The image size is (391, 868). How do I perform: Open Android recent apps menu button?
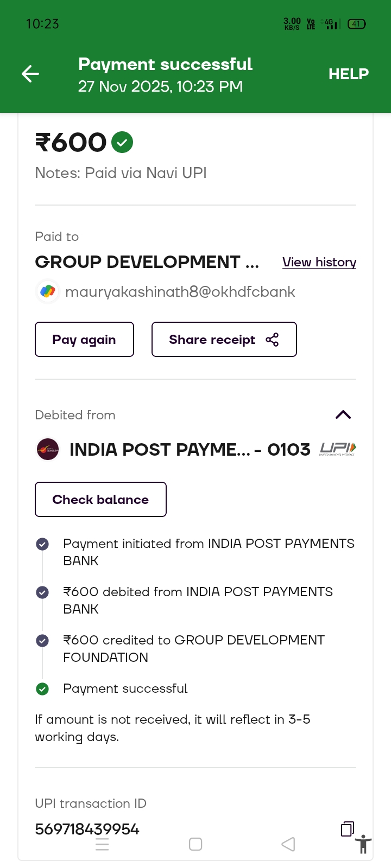(102, 844)
